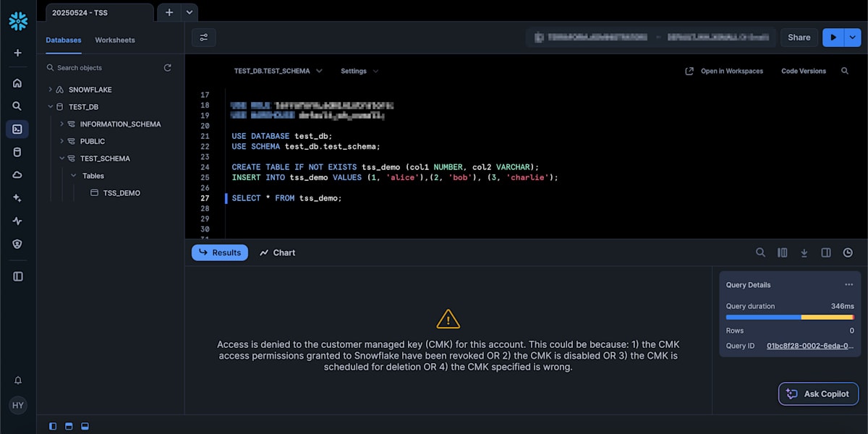Open Code Versions
The image size is (868, 434).
(803, 71)
